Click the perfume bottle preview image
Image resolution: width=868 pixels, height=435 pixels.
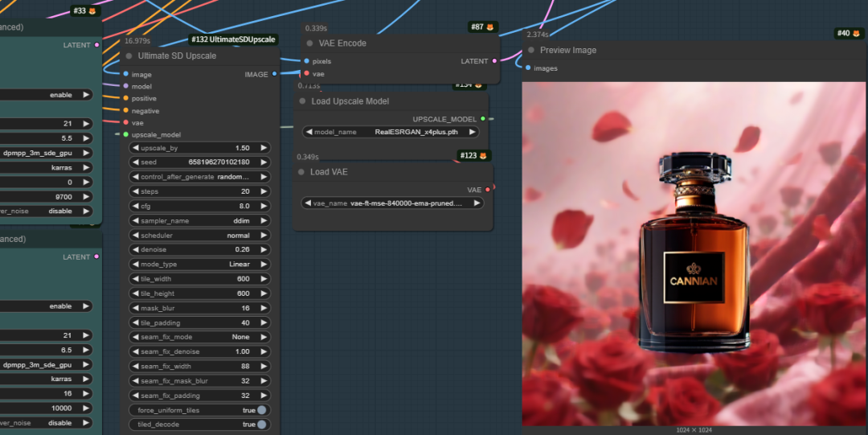[x=694, y=254]
